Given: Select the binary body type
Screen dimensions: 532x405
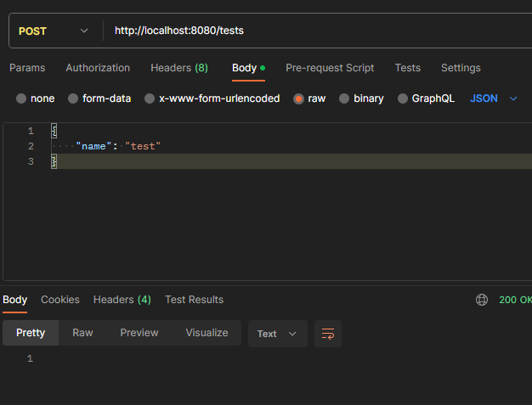Looking at the screenshot, I should (x=361, y=98).
